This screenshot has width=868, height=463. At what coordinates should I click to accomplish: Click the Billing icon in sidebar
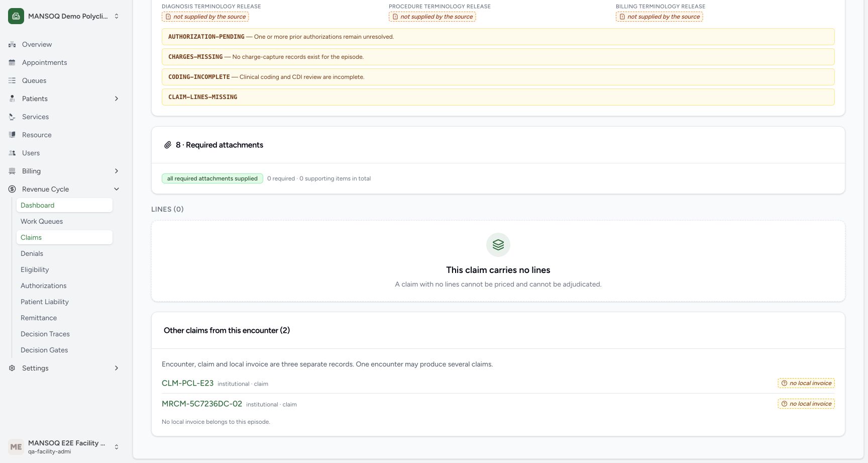[x=12, y=171]
